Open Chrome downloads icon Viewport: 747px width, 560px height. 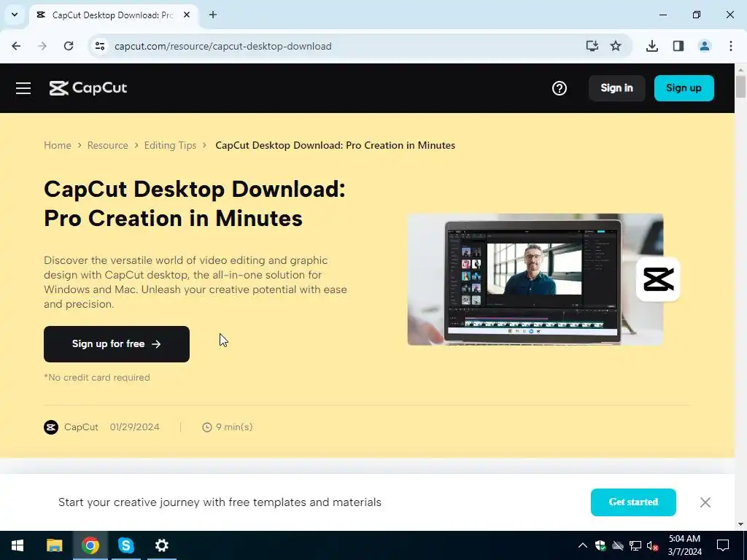(652, 46)
